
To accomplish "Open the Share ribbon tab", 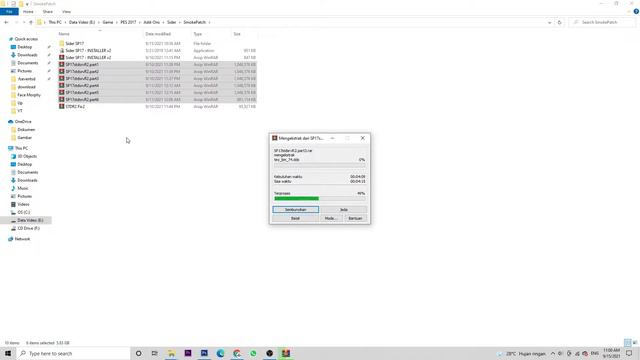I will [48, 11].
